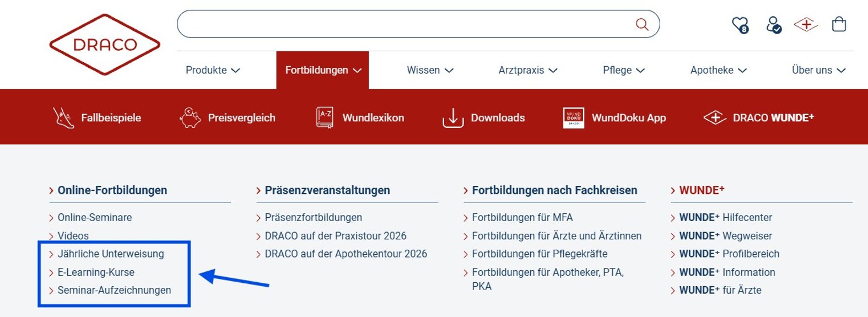Open Fortbildungen für MFA
Screen dimensions: 868x317
pos(522,217)
